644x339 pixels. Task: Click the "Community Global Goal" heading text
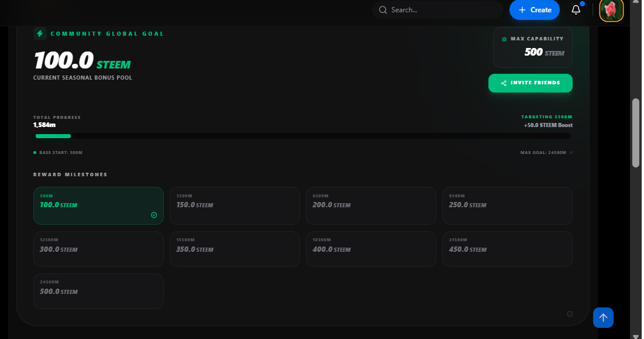tap(107, 34)
